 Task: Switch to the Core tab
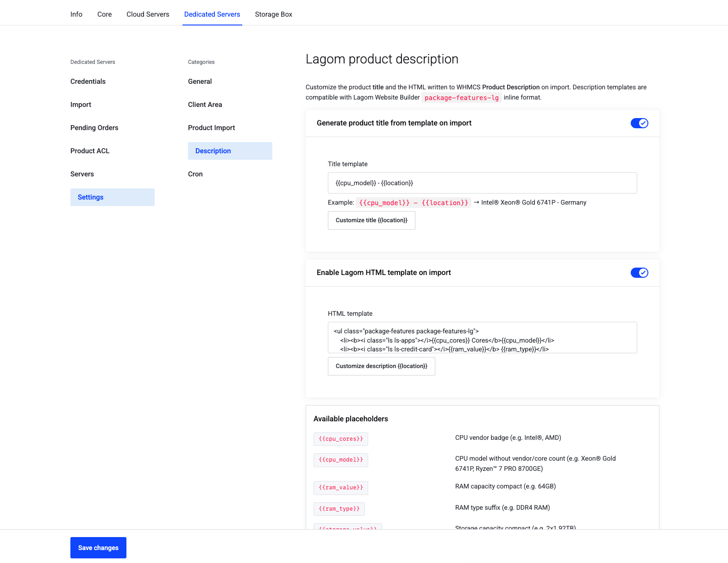(105, 14)
